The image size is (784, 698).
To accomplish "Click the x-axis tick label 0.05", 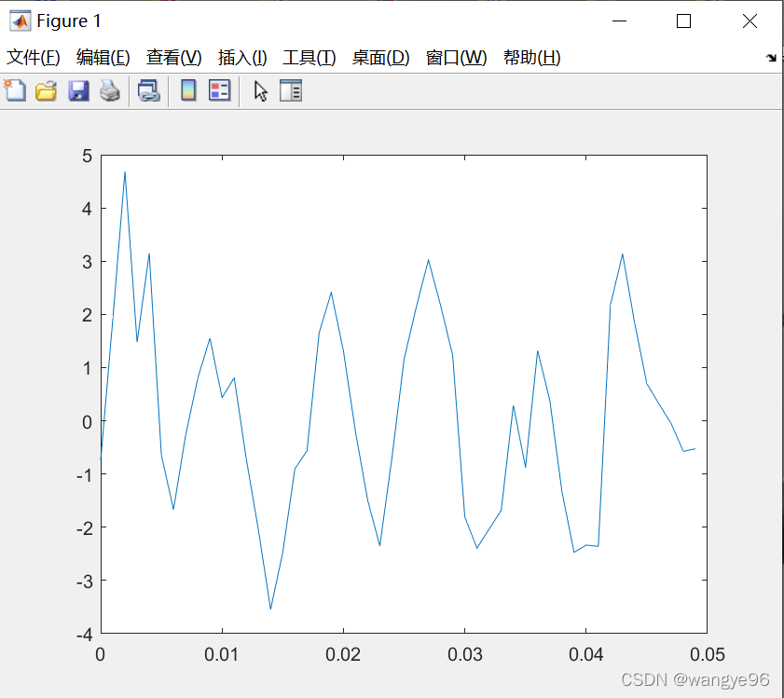I will point(707,654).
